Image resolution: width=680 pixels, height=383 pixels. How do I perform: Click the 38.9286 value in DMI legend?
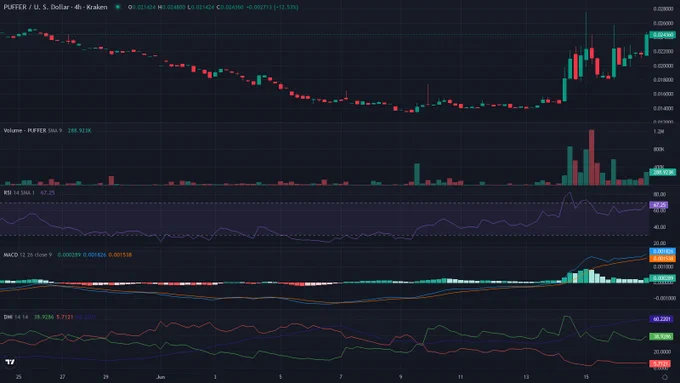[x=44, y=317]
